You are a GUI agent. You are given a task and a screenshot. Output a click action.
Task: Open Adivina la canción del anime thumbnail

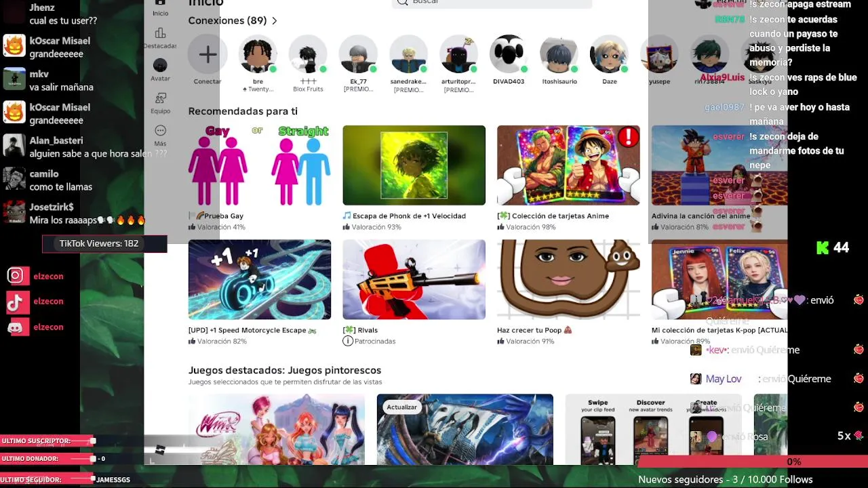[719, 165]
